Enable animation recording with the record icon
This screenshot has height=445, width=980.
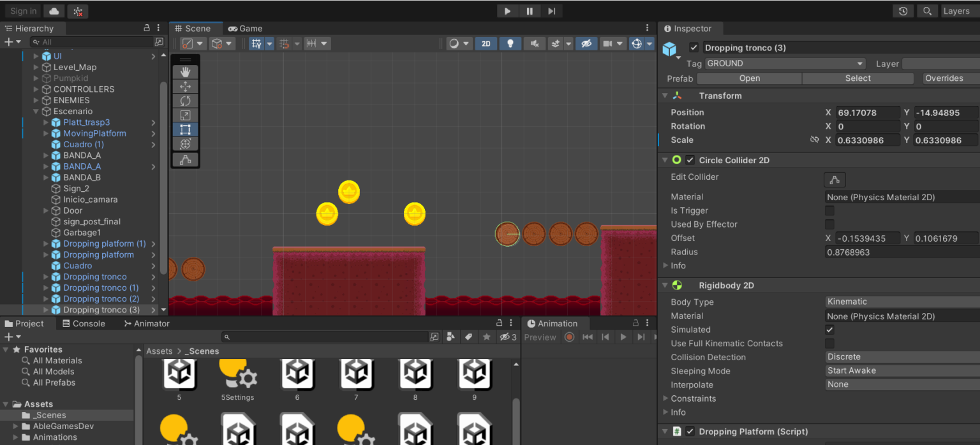coord(568,337)
